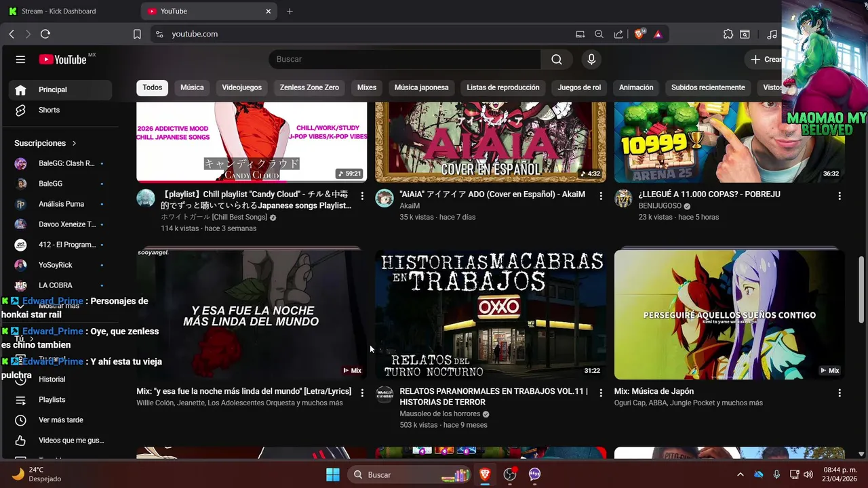Play Historias Macabras en Trabajos thumbnail
Image resolution: width=868 pixels, height=488 pixels.
(491, 314)
